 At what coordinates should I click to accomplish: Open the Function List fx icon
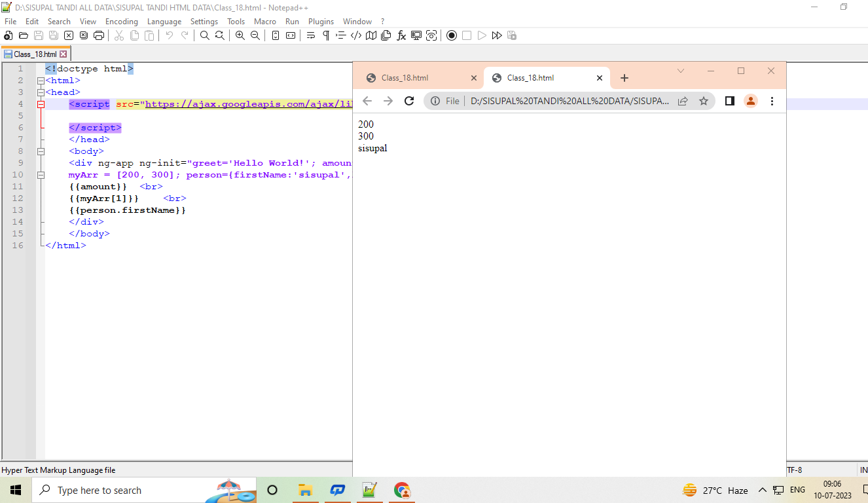point(401,35)
